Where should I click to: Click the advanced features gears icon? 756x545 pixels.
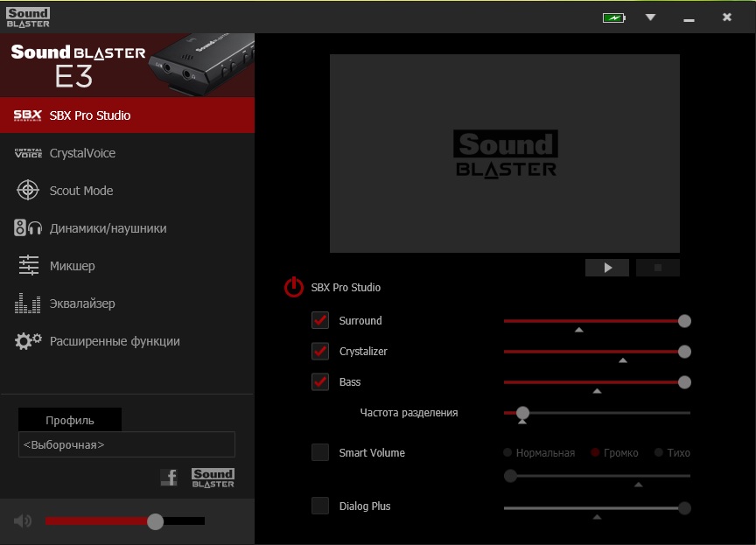pyautogui.click(x=28, y=341)
